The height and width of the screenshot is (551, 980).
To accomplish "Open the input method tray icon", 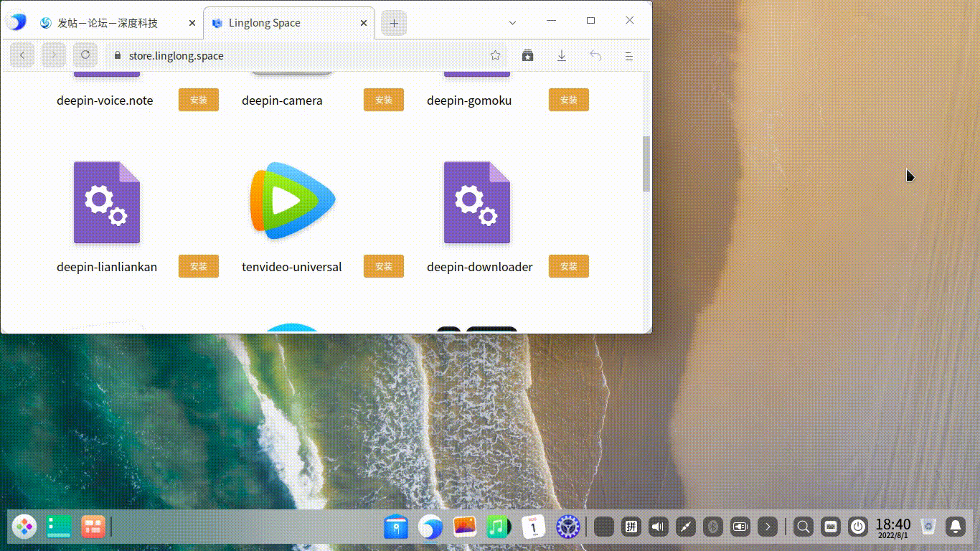I will (631, 527).
